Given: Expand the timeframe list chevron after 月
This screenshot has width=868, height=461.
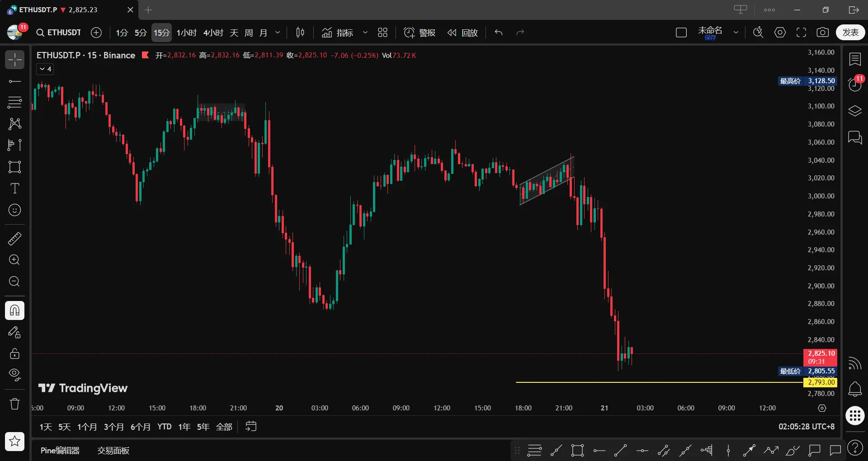Looking at the screenshot, I should (x=278, y=33).
